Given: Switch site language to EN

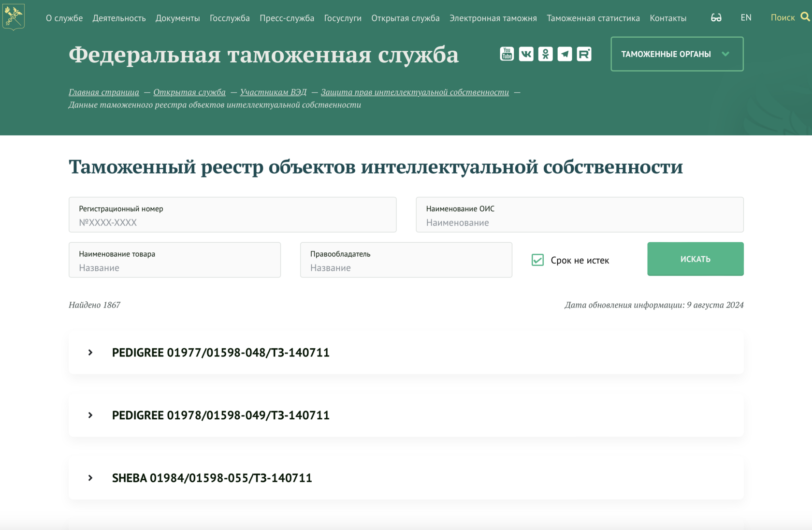Looking at the screenshot, I should click(x=746, y=17).
